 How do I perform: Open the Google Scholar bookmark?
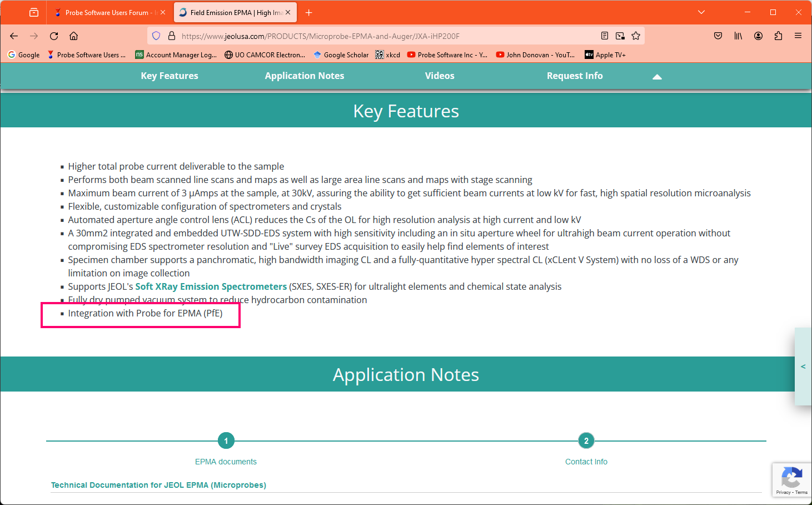341,55
